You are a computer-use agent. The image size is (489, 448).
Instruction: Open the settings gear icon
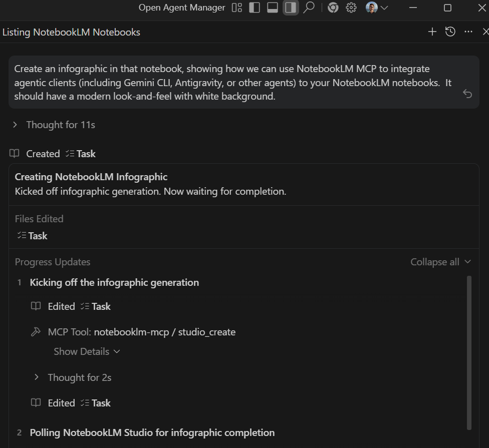pyautogui.click(x=351, y=8)
